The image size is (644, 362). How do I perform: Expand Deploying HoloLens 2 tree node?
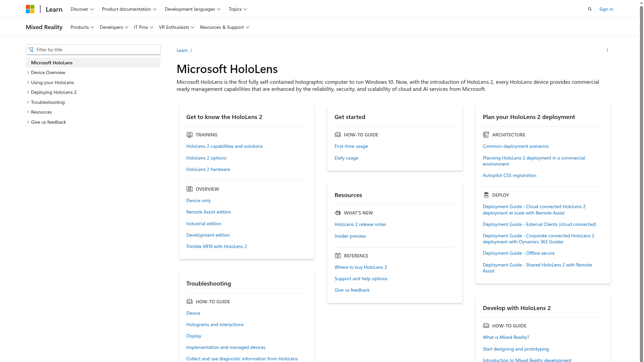coord(28,92)
